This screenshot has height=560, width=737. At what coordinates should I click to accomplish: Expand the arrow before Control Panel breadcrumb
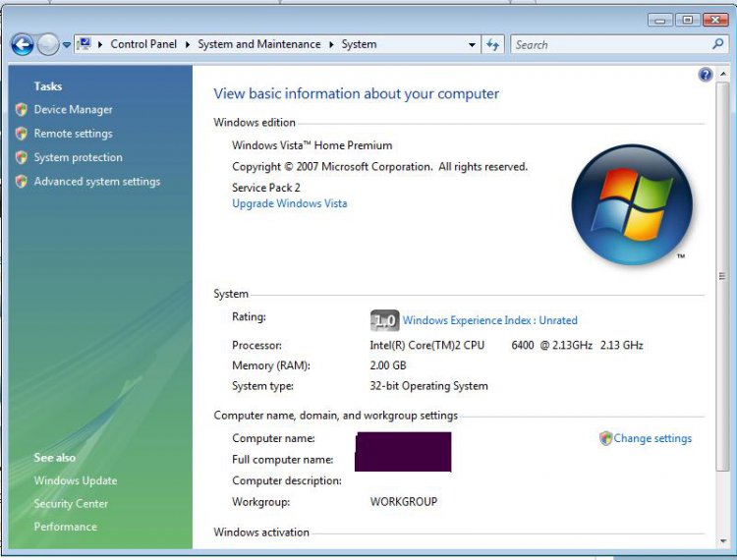coord(100,44)
